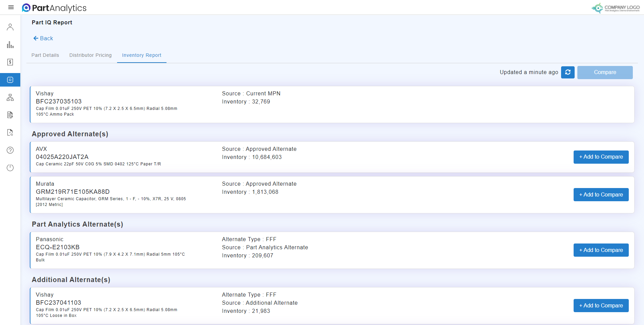Click the power logout icon
This screenshot has height=325, width=644.
click(x=10, y=168)
